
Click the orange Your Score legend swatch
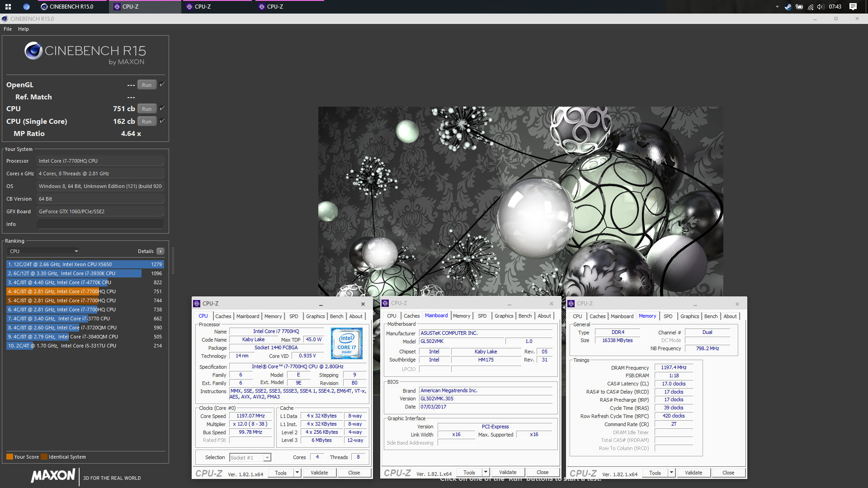(x=9, y=457)
